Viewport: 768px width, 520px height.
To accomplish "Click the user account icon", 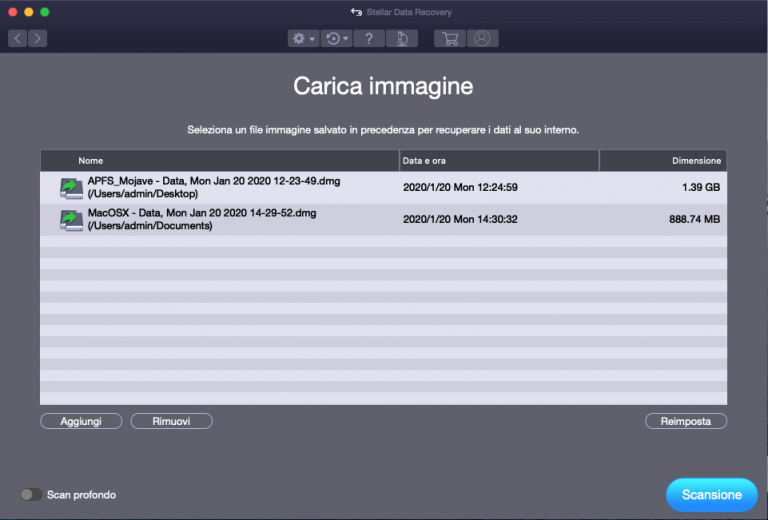I will 482,38.
